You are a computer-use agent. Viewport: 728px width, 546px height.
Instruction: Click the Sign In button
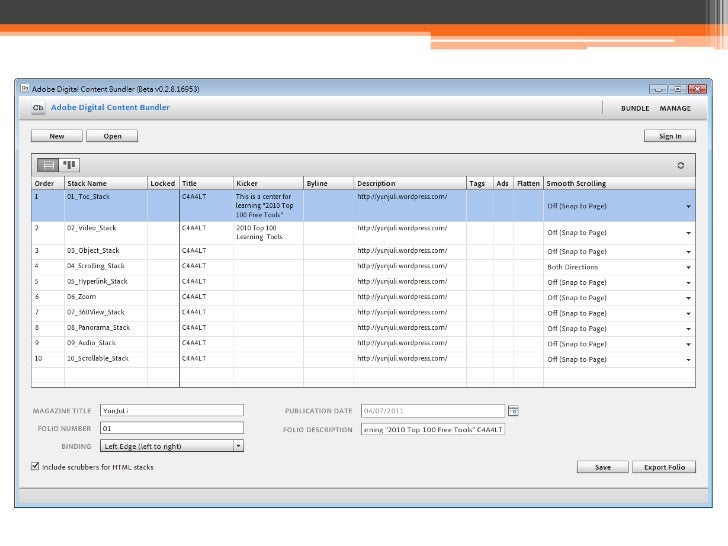pos(670,136)
